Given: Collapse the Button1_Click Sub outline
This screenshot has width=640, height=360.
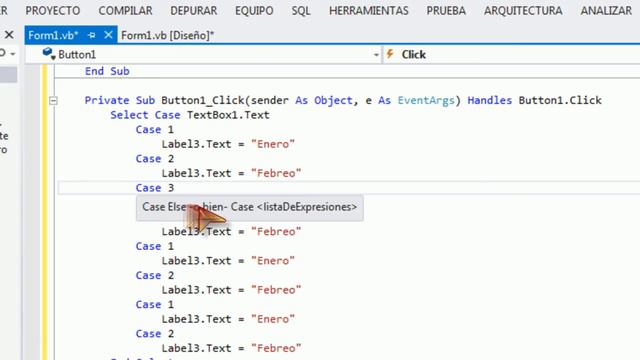Looking at the screenshot, I should pyautogui.click(x=53, y=100).
